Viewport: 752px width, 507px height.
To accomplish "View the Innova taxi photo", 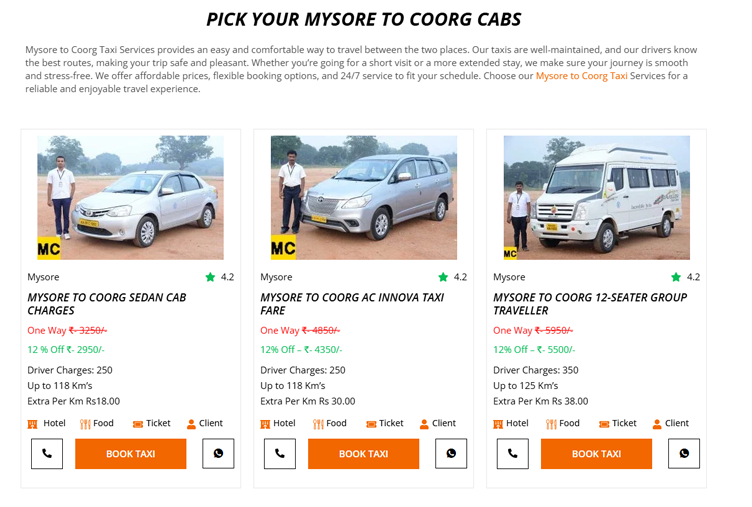I will (363, 198).
